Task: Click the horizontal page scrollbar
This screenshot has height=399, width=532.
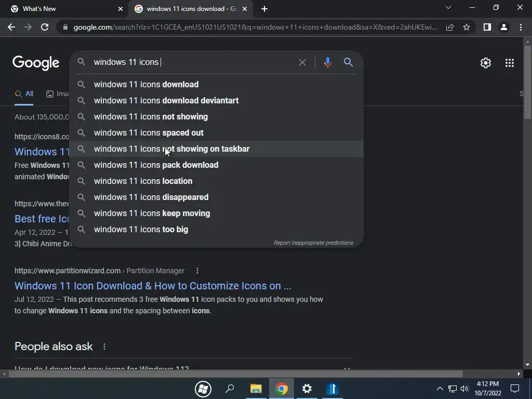Action: coord(235,374)
